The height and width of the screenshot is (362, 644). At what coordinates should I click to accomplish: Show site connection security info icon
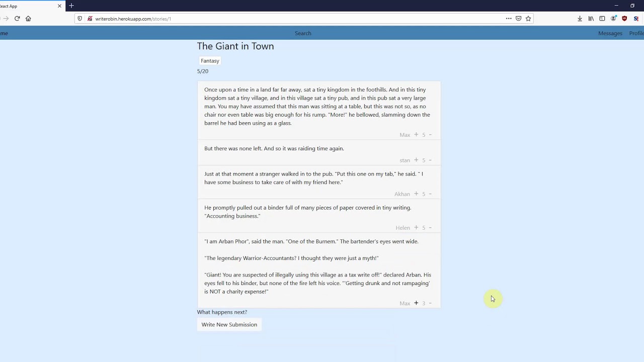tap(90, 19)
